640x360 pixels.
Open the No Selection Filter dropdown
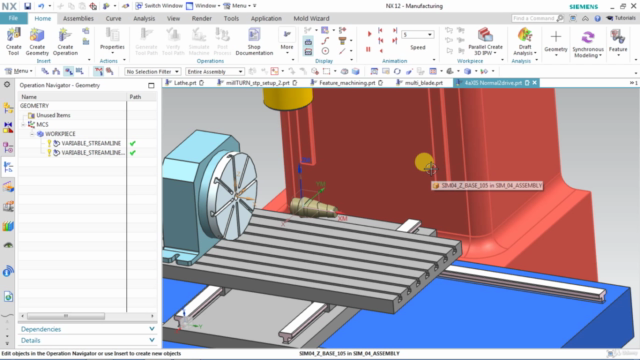[152, 71]
